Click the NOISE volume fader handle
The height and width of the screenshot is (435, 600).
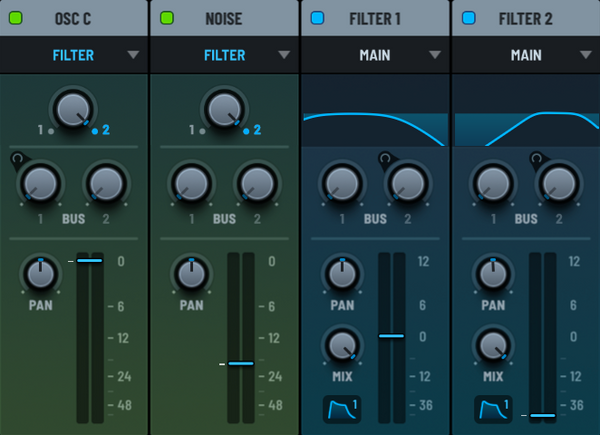(x=241, y=363)
